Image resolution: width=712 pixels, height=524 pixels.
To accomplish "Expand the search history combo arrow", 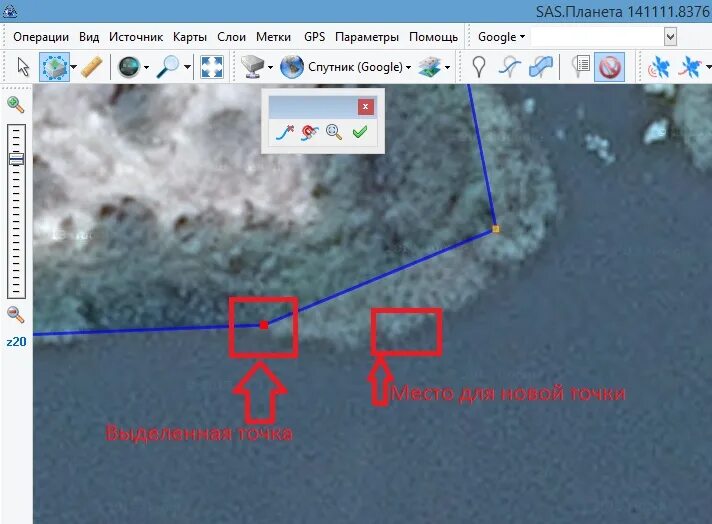I will [671, 37].
